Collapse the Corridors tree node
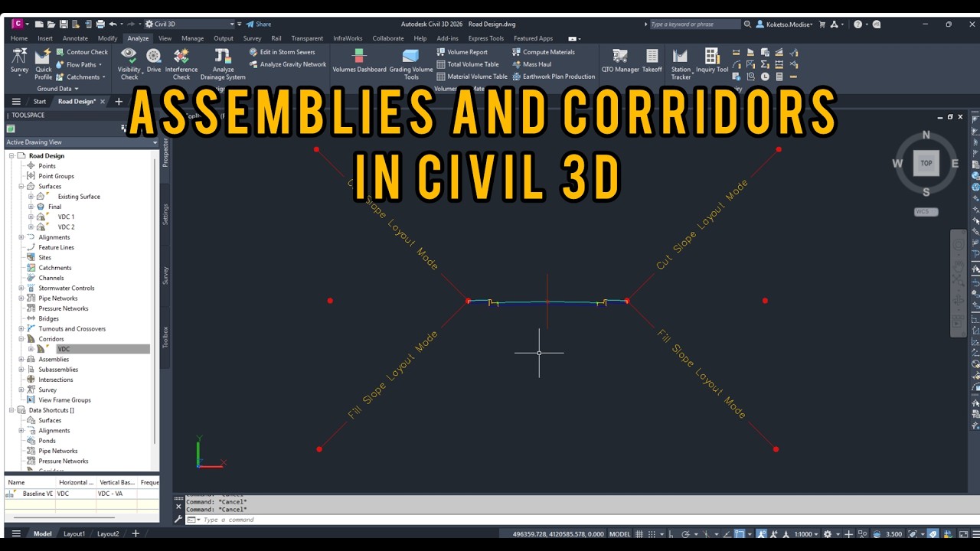This screenshot has height=551, width=980. tap(21, 339)
